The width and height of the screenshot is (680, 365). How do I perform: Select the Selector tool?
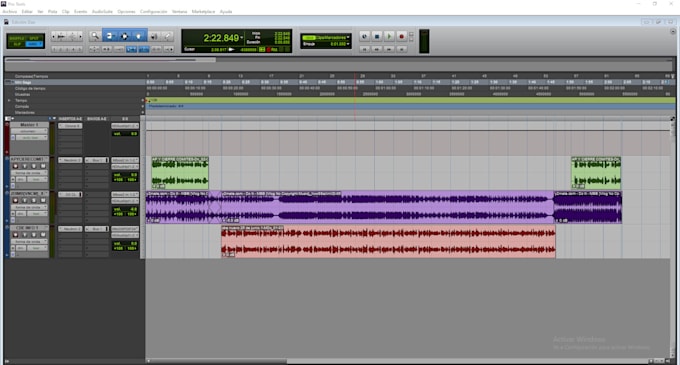[124, 36]
